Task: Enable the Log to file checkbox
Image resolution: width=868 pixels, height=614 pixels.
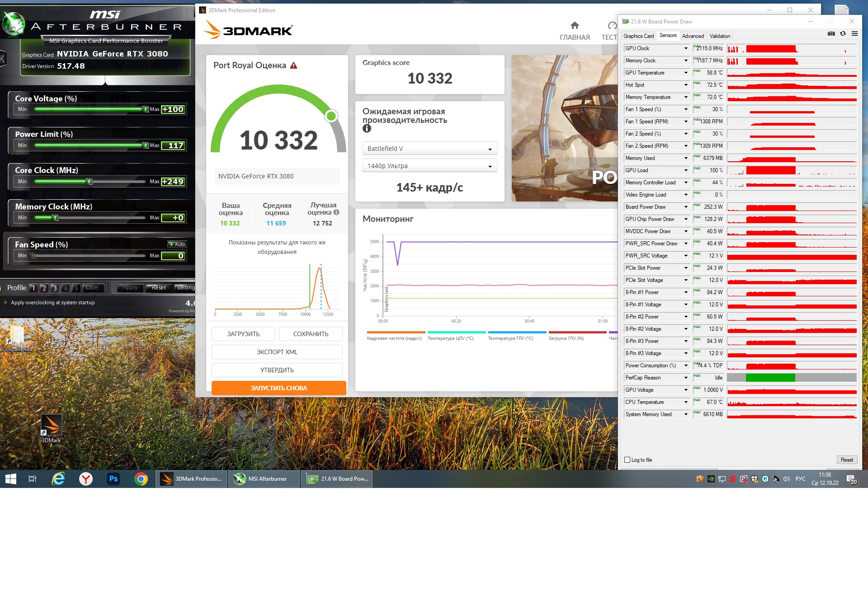Action: tap(627, 460)
